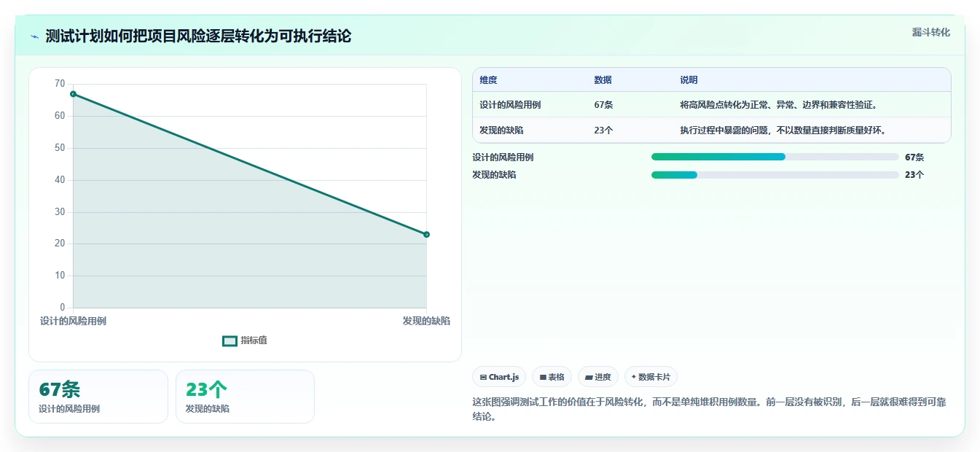Click the 67 data point on the chart line
The image size is (980, 452).
point(74,94)
